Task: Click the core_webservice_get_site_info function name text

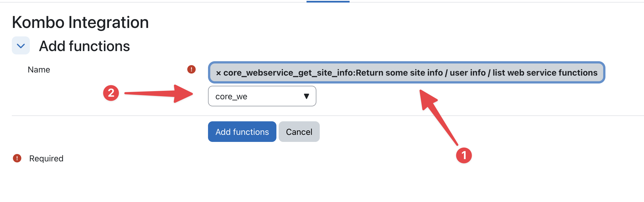Action: (x=289, y=73)
